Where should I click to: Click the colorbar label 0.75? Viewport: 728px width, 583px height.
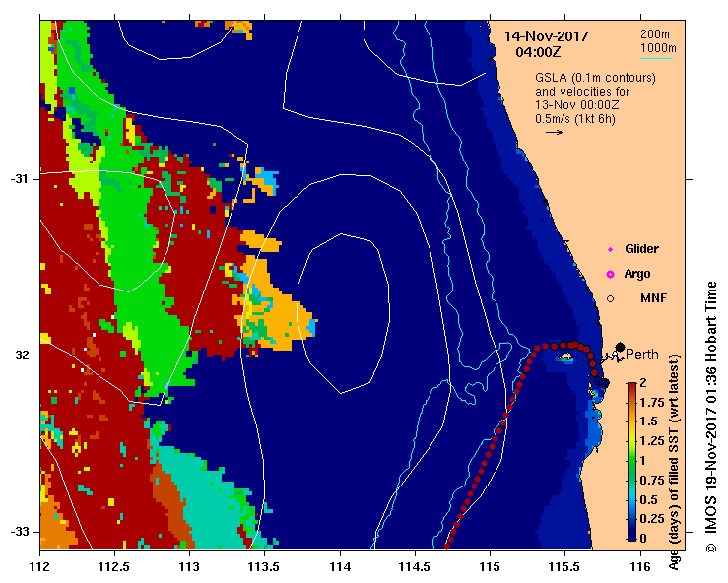click(x=652, y=481)
